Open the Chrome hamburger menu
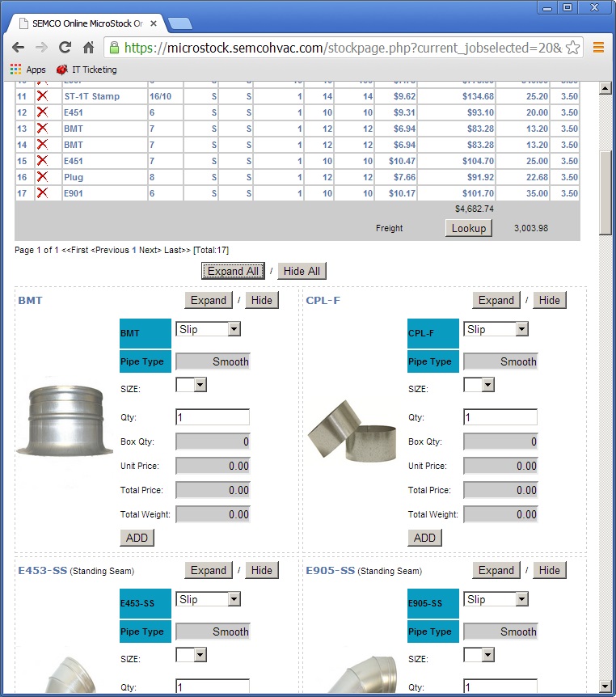This screenshot has height=697, width=616. pyautogui.click(x=598, y=48)
